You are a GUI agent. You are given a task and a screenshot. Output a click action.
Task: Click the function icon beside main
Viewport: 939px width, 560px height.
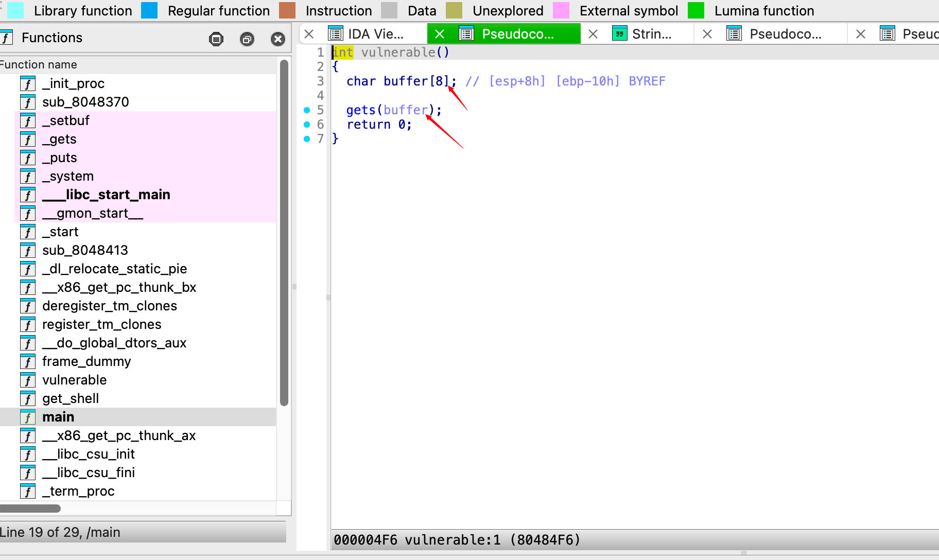(28, 417)
